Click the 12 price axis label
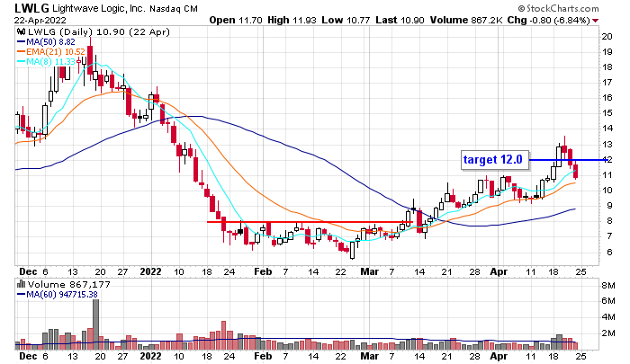Screen dimensions: 630x364 pos(607,160)
